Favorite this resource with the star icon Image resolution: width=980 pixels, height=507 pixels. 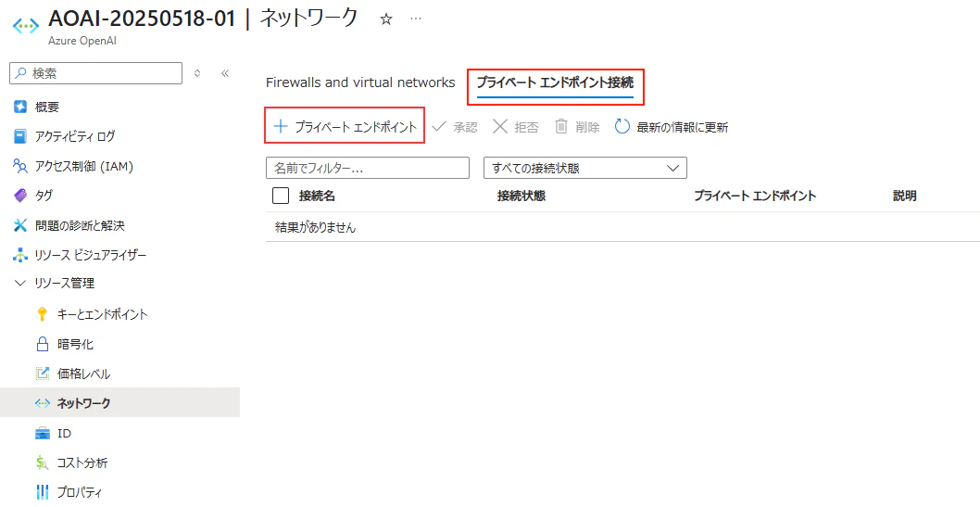coord(385,19)
